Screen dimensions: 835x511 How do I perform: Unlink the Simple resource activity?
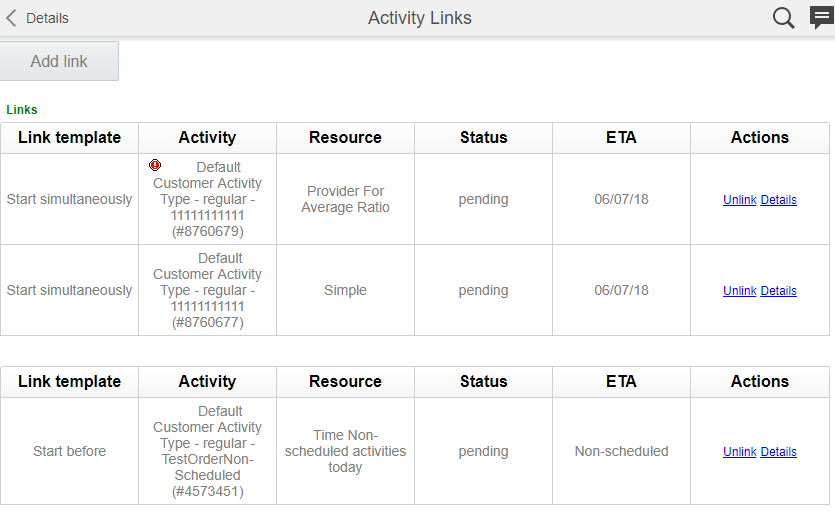pos(739,291)
